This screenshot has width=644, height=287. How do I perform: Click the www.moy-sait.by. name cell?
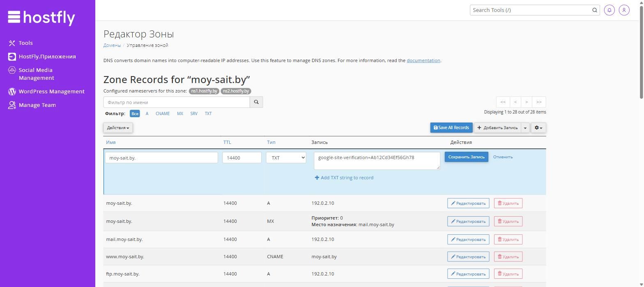tap(125, 257)
